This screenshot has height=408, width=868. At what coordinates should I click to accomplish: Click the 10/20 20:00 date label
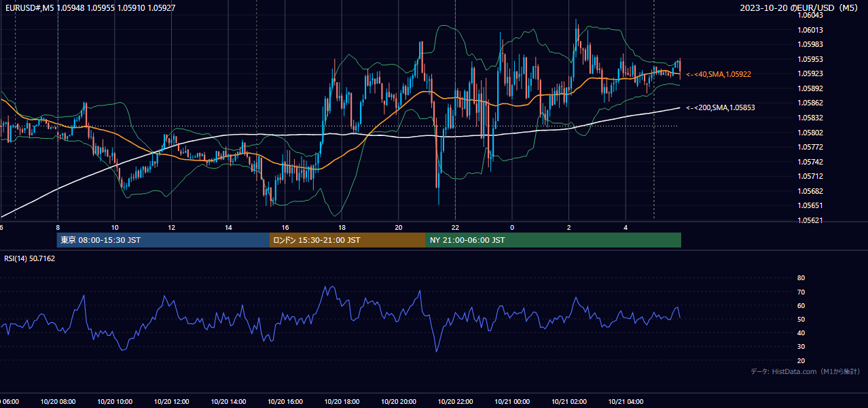(399, 402)
